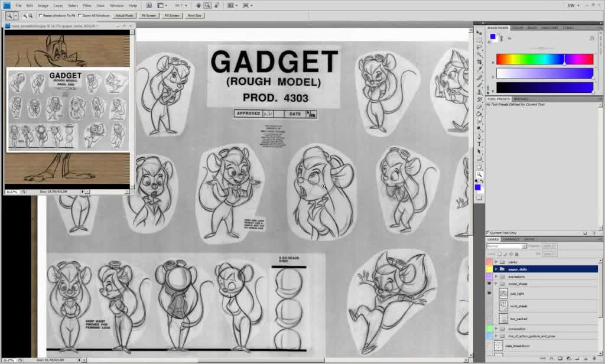This screenshot has width=605, height=364.
Task: Hide the just_right layer visibility eye
Action: [x=489, y=293]
